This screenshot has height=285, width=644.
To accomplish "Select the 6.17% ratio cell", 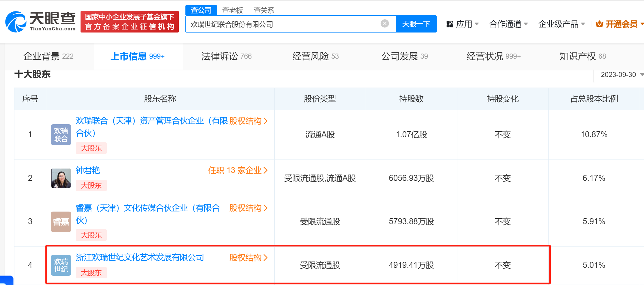I will [594, 178].
